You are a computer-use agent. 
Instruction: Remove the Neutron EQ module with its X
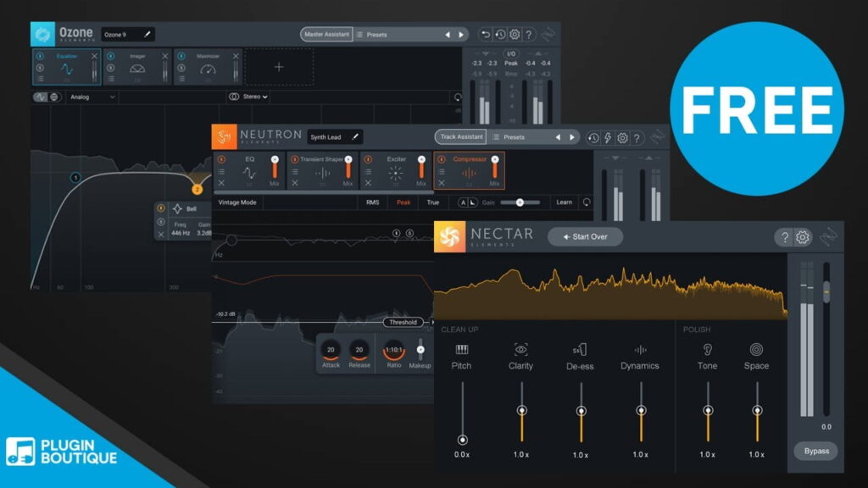[x=221, y=183]
